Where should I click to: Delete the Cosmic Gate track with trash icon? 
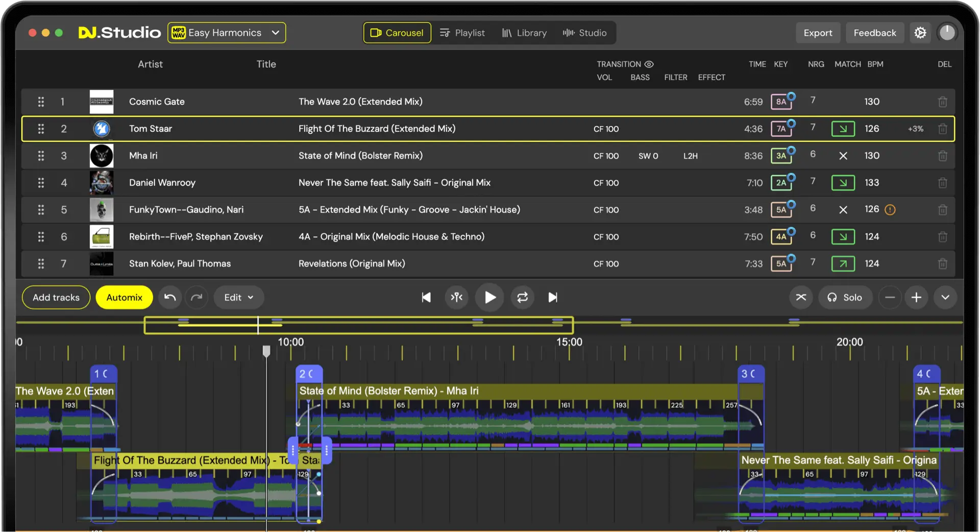[x=942, y=102]
